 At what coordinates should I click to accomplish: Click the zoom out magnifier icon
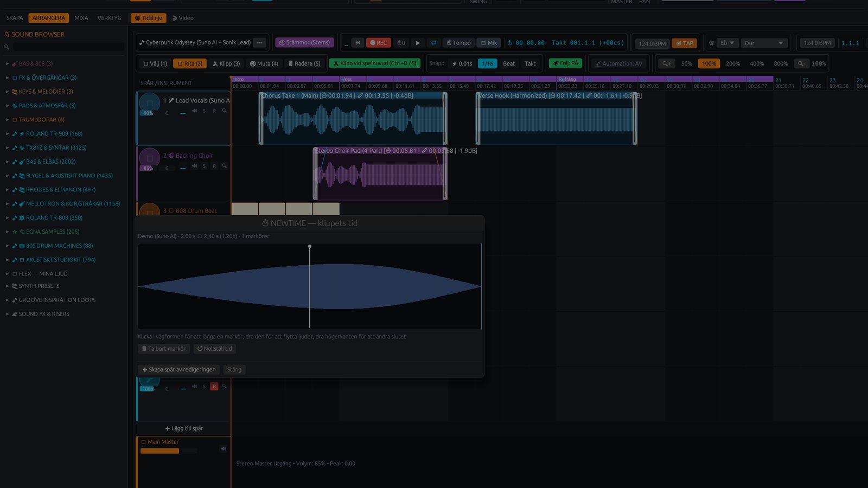(x=801, y=63)
